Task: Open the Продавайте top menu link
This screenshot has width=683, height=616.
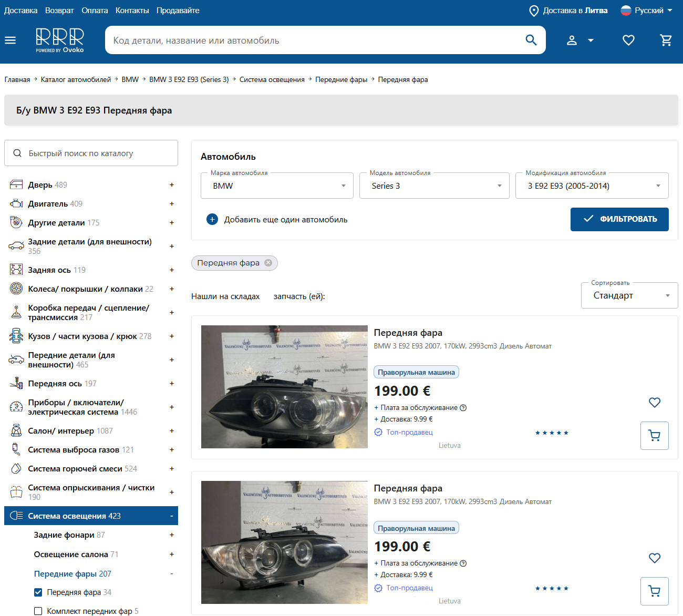Action: coord(178,11)
